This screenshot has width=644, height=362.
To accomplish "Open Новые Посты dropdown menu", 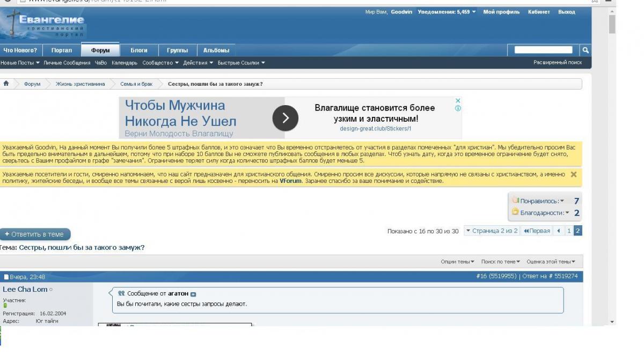I will (20, 63).
